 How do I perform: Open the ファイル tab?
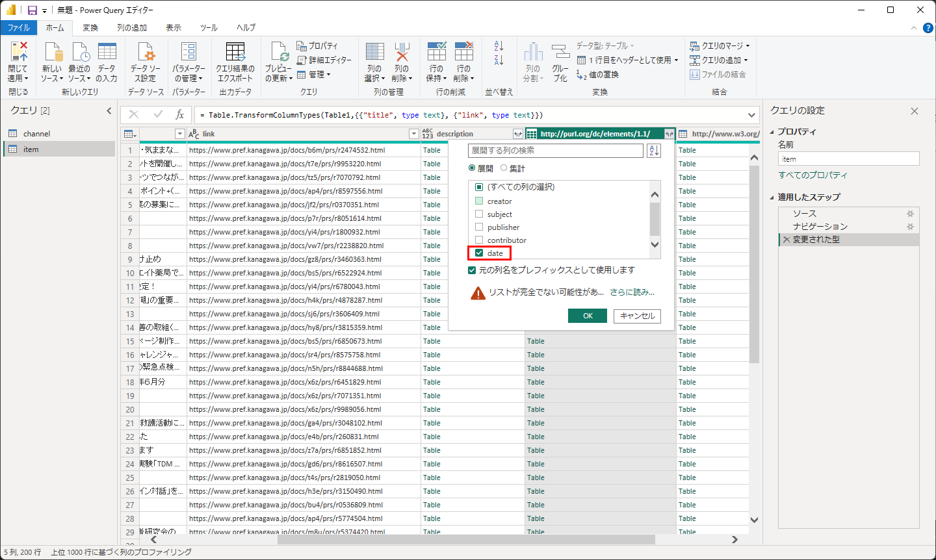(x=19, y=27)
